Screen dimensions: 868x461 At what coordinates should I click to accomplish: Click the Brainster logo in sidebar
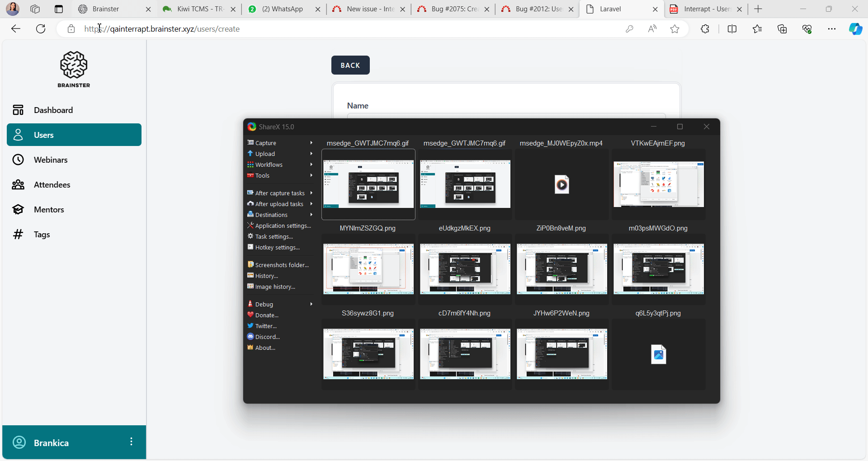[x=74, y=69]
